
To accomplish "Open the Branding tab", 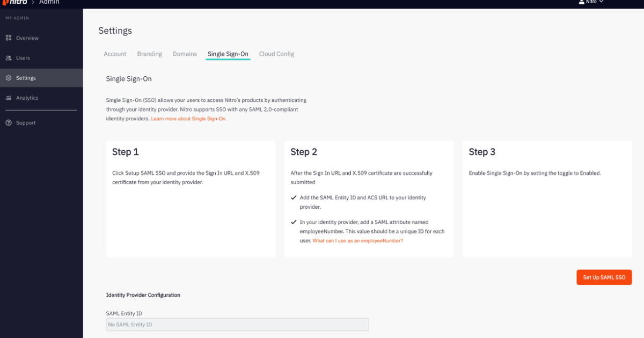I will [149, 54].
